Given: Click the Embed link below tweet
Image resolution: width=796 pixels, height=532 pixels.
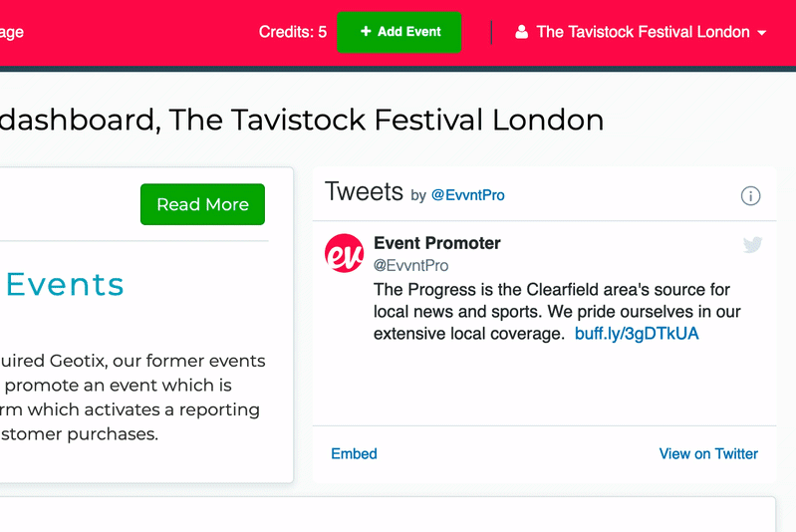Looking at the screenshot, I should 354,454.
